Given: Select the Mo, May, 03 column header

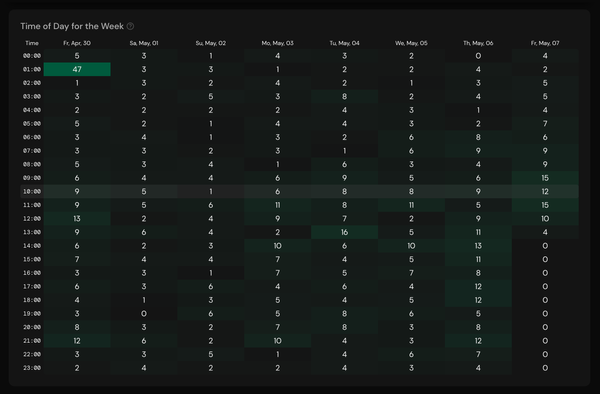Looking at the screenshot, I should (x=277, y=43).
